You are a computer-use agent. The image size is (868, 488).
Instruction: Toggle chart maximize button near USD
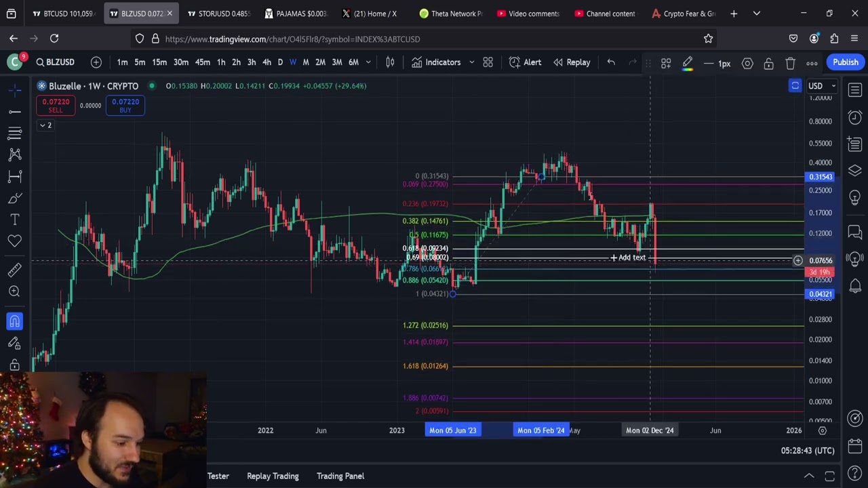tap(795, 85)
